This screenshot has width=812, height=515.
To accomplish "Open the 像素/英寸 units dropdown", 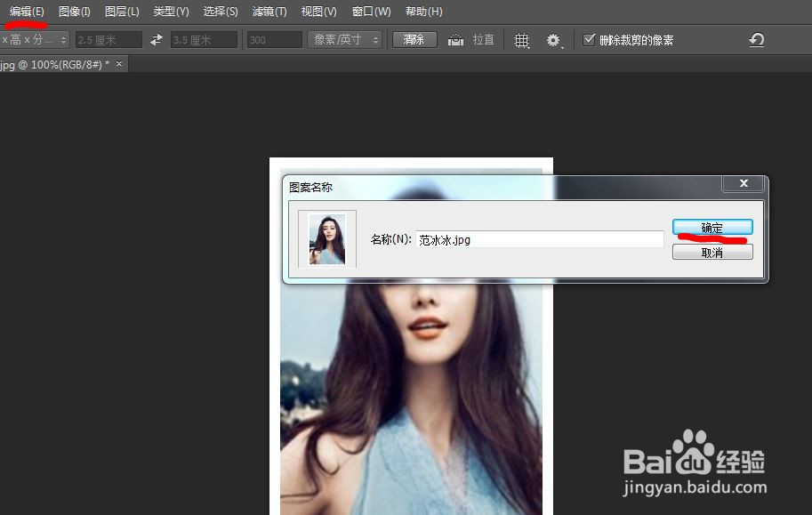I will pyautogui.click(x=345, y=39).
